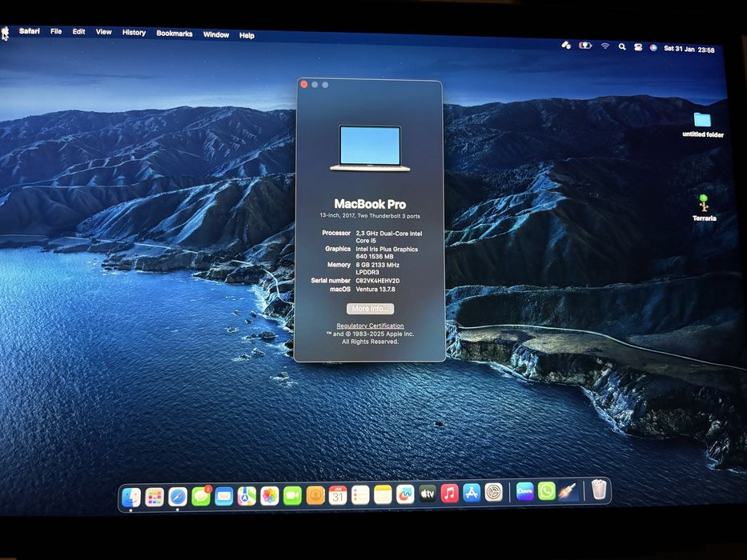Open Control Center in menu bar
This screenshot has height=560, width=747.
(x=638, y=47)
